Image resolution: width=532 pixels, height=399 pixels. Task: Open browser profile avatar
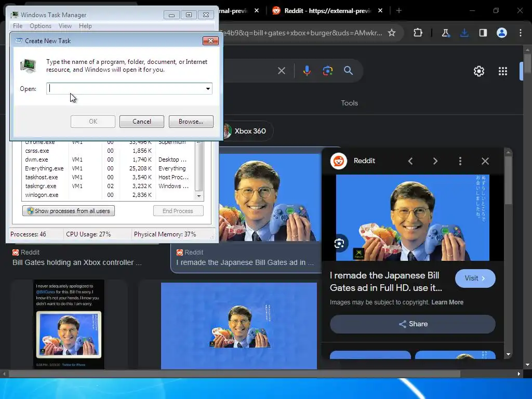[x=502, y=33]
